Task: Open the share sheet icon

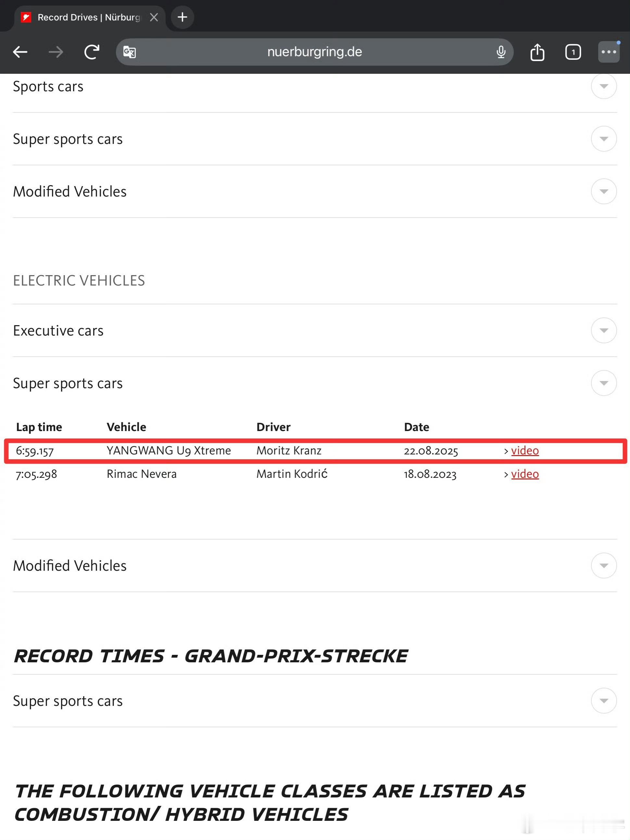Action: tap(537, 52)
